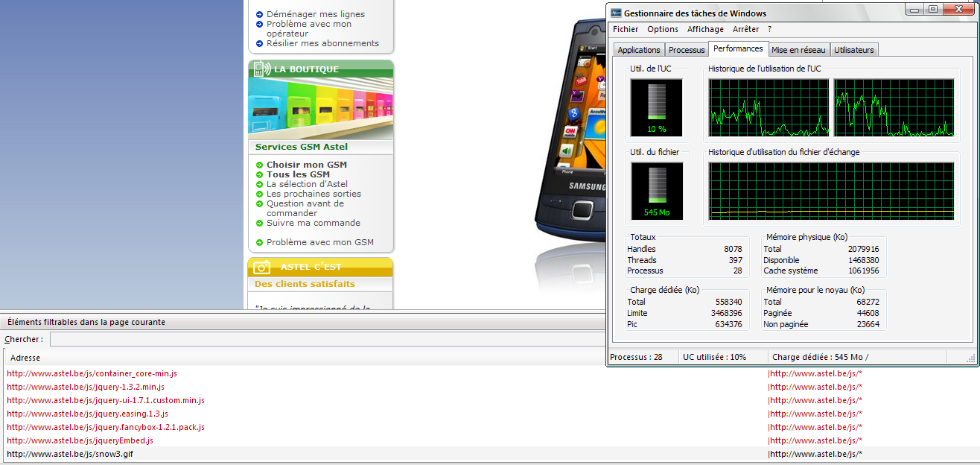Click the green bullet beside Problème avec mon GSM
The width and height of the screenshot is (980, 465).
(259, 242)
